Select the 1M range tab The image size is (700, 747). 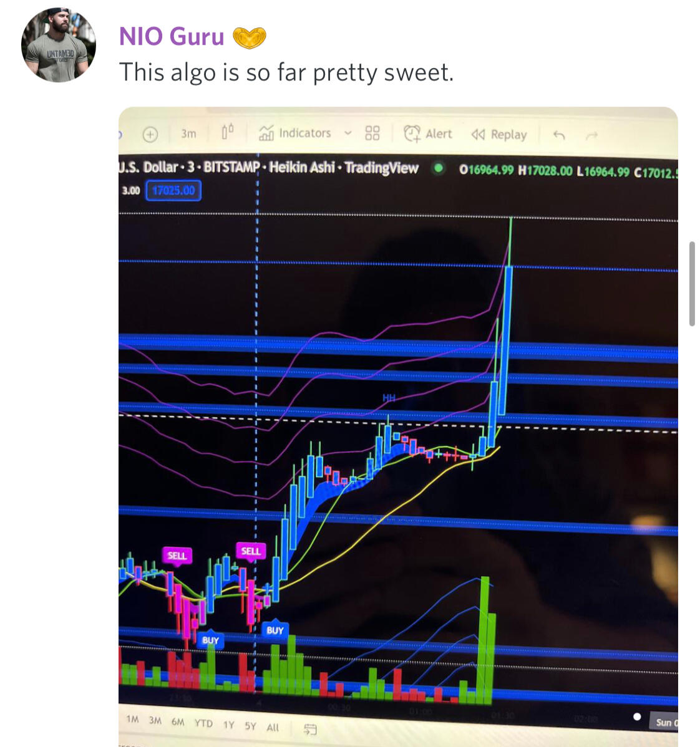click(132, 719)
